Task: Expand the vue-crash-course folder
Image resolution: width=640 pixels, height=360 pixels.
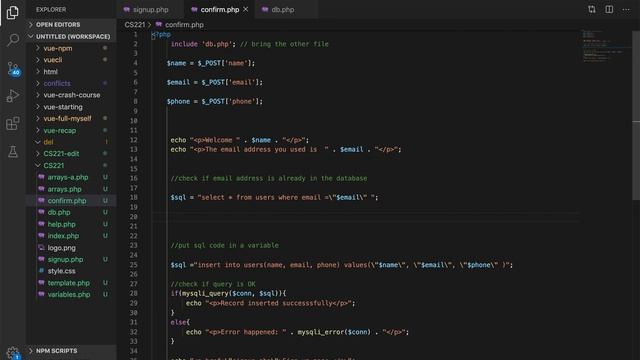Action: pos(72,95)
